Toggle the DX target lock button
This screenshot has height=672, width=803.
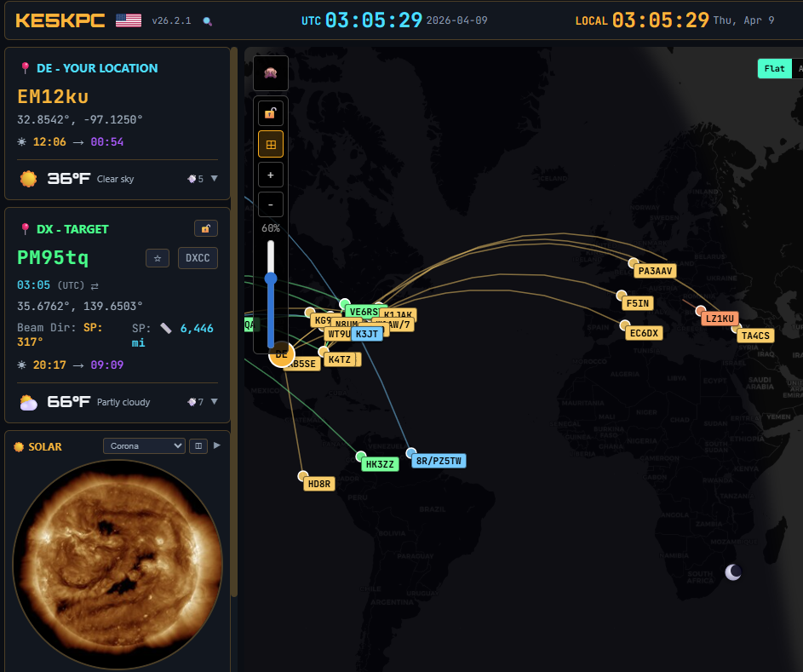coord(206,228)
